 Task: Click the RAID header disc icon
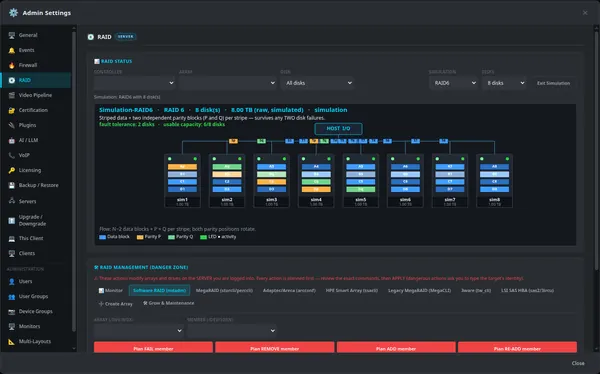[x=91, y=37]
